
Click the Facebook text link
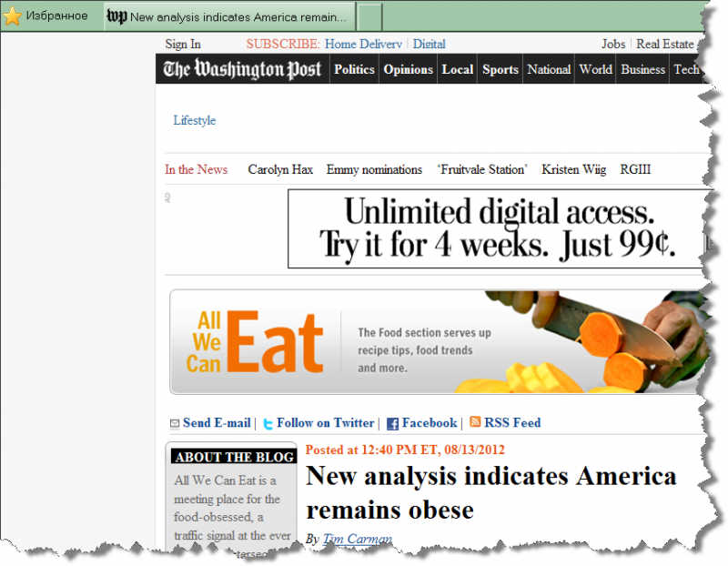(430, 423)
